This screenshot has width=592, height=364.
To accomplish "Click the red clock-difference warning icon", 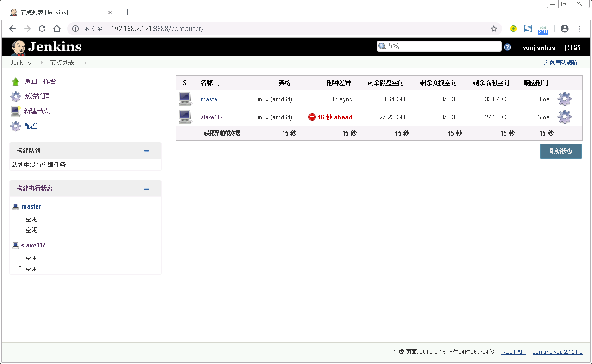I will tap(312, 117).
